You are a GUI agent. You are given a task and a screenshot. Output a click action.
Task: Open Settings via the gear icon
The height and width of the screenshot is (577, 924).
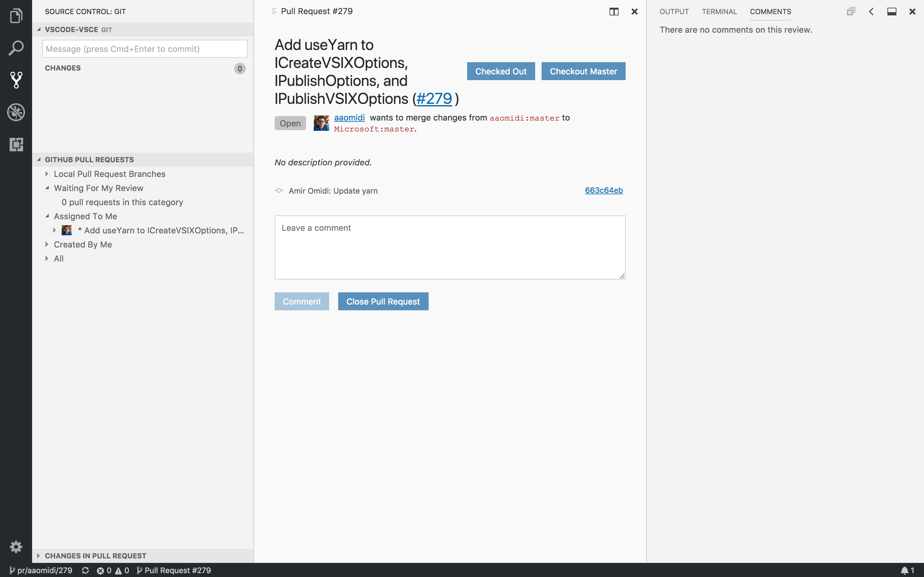click(x=16, y=547)
